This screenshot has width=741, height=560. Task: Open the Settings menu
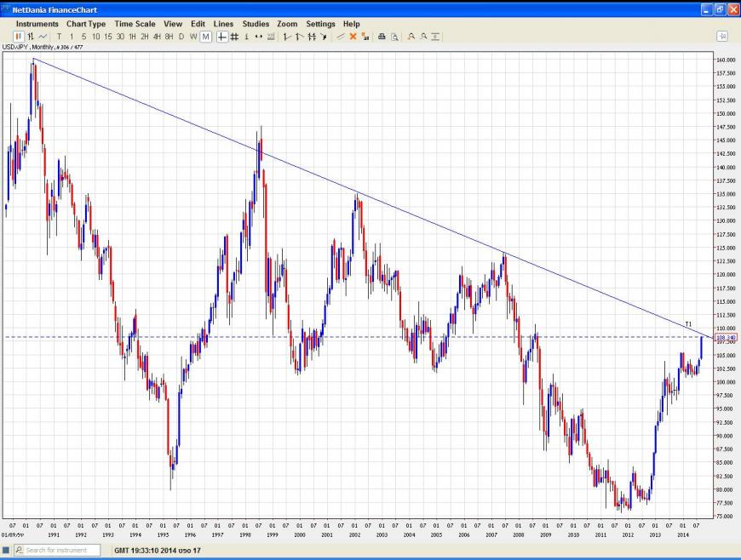coord(320,24)
